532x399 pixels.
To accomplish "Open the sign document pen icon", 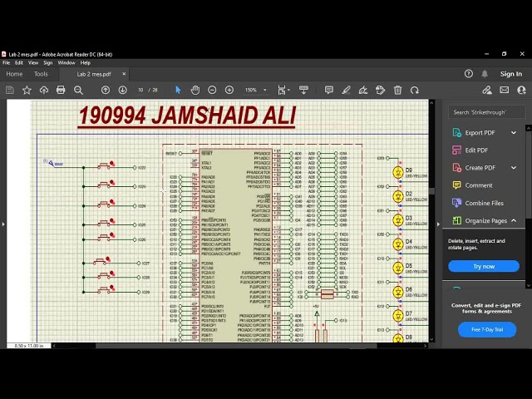I will [x=363, y=90].
